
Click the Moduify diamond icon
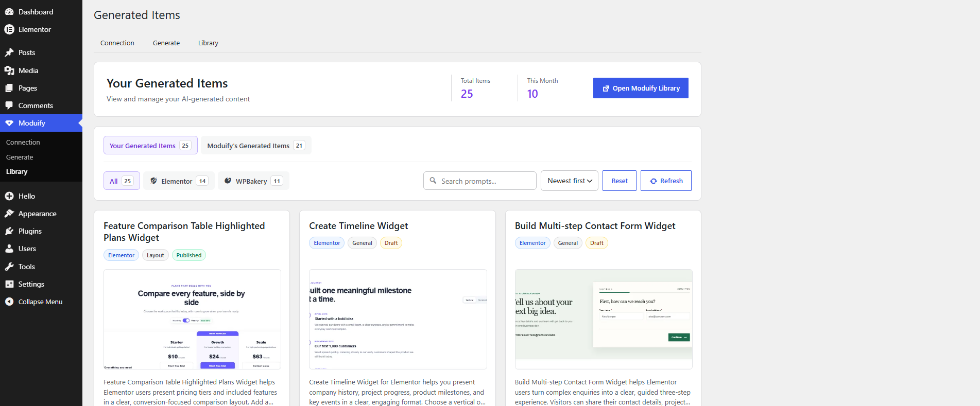pos(9,123)
